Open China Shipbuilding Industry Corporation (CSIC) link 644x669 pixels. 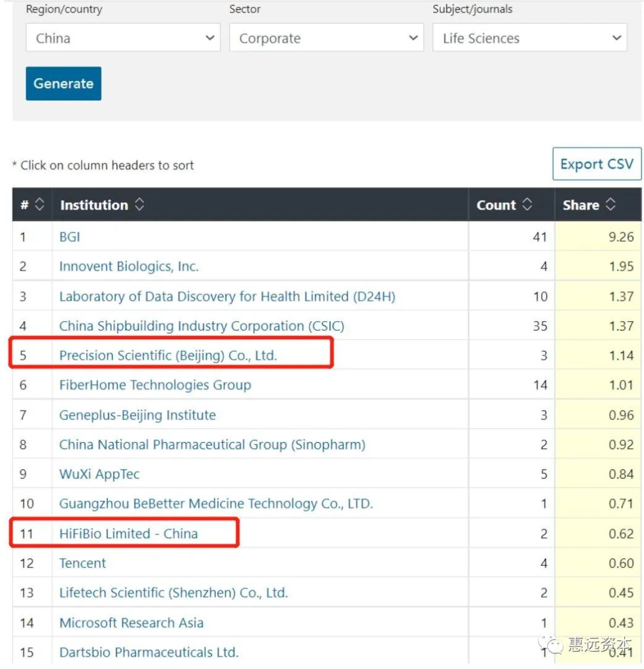[x=201, y=326]
